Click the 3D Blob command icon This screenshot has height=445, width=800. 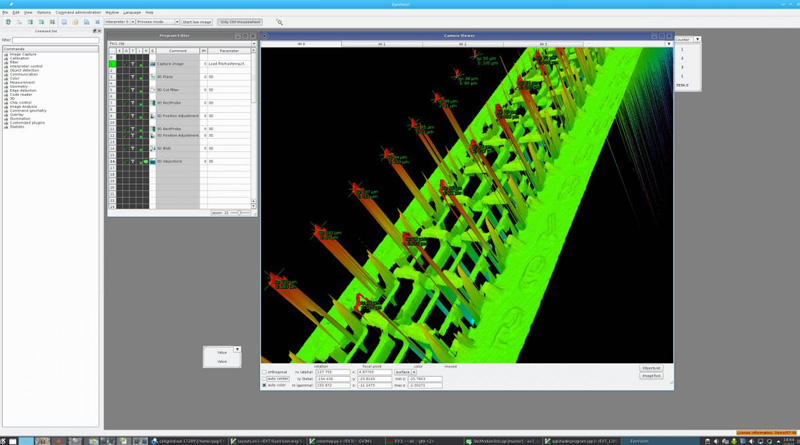coord(153,148)
